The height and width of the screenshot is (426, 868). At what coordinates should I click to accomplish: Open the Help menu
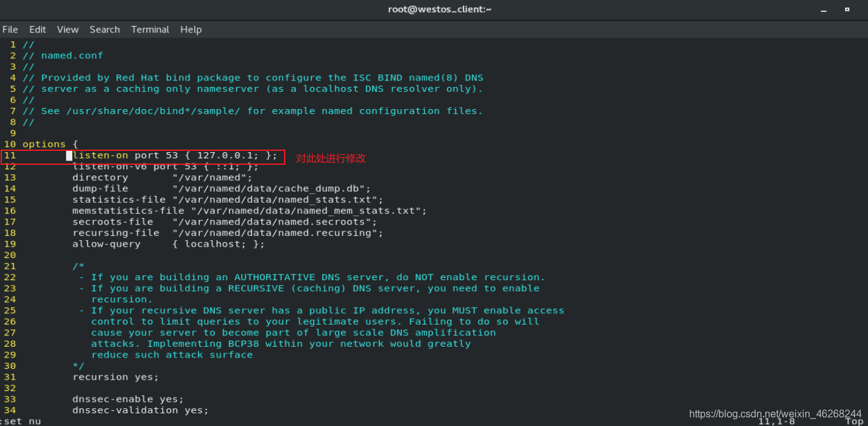191,29
